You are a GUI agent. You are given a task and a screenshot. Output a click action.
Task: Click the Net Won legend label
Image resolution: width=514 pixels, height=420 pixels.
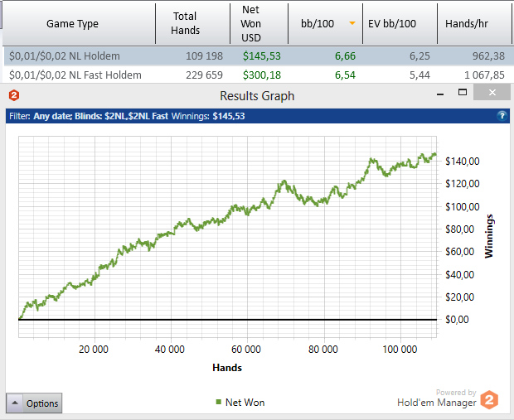[245, 403]
